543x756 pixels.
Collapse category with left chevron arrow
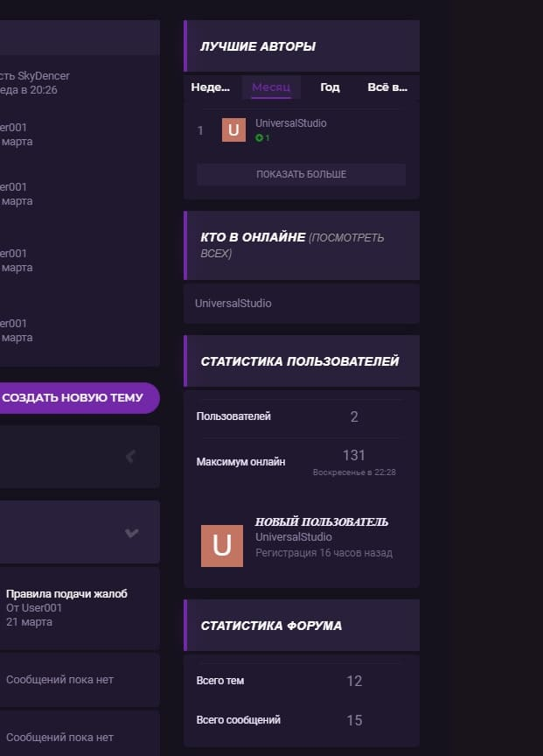131,456
